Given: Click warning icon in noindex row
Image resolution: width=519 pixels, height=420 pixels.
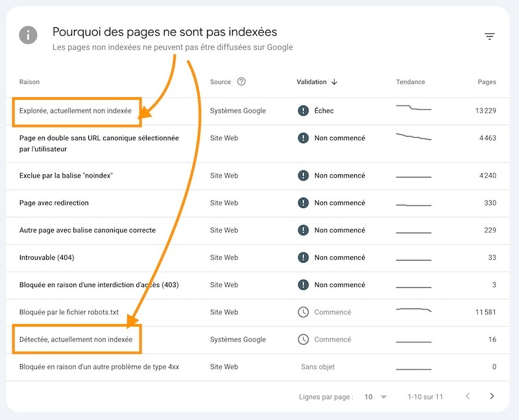Looking at the screenshot, I should point(303,175).
